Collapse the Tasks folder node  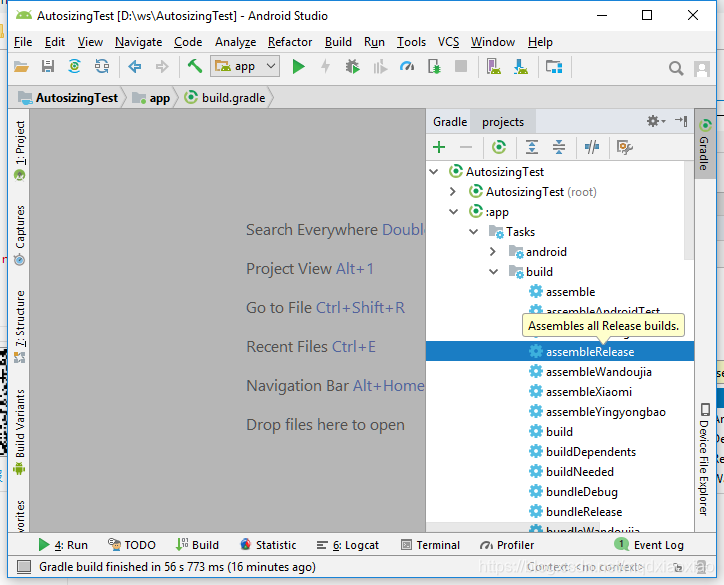coord(473,231)
